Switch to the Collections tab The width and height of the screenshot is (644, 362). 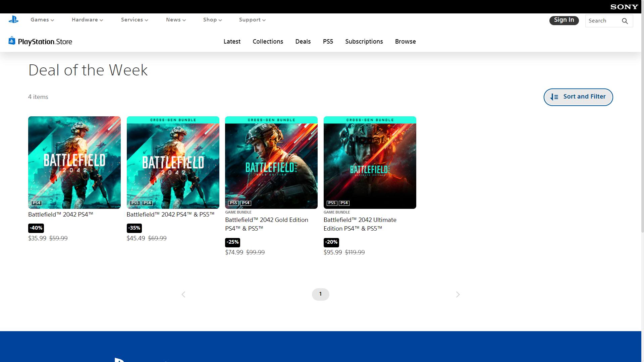click(x=268, y=42)
